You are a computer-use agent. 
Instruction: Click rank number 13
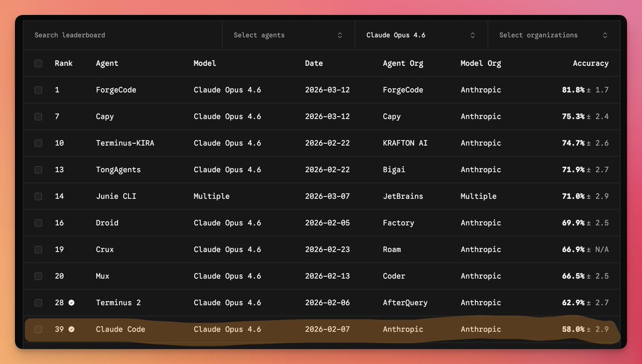pos(59,170)
